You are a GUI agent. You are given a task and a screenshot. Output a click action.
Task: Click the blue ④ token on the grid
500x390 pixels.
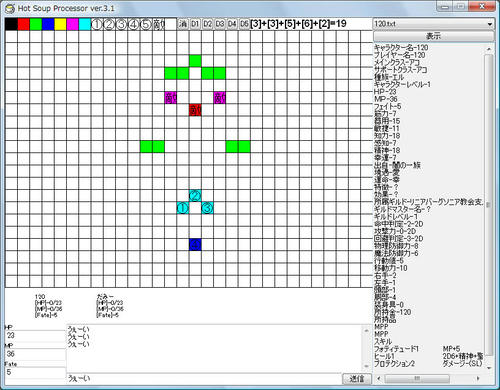click(x=195, y=245)
